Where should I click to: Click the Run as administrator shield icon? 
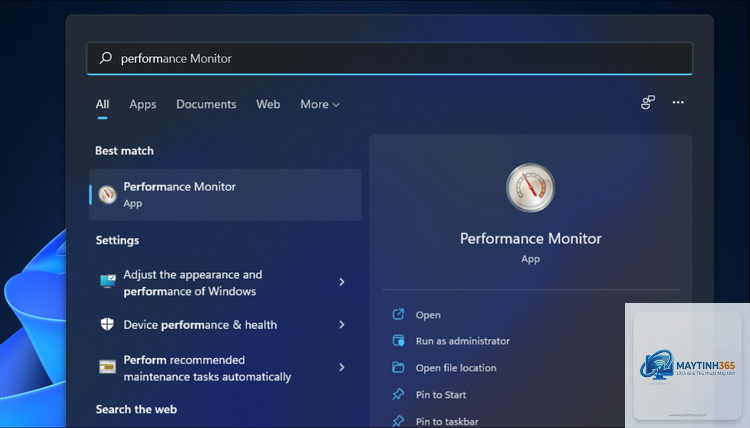pyautogui.click(x=398, y=340)
